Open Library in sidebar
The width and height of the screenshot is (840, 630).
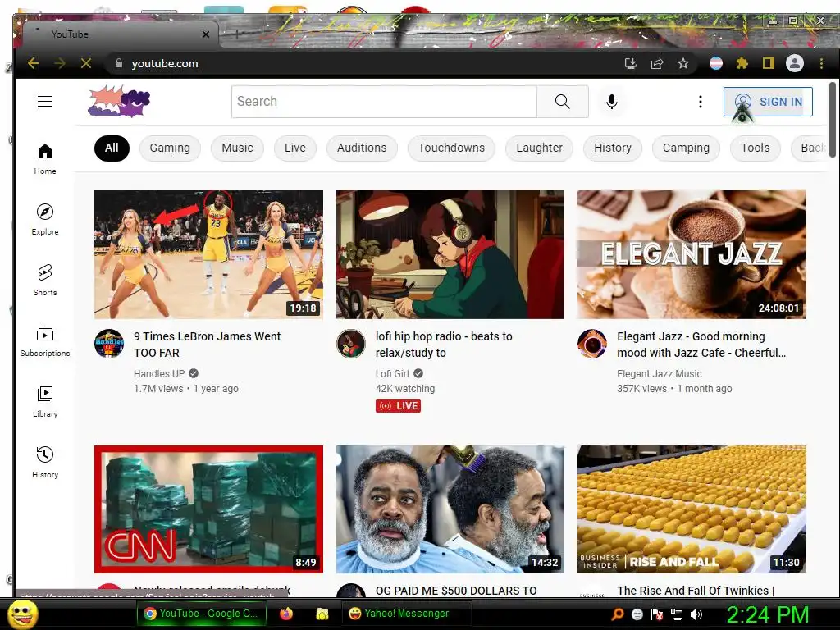45,402
